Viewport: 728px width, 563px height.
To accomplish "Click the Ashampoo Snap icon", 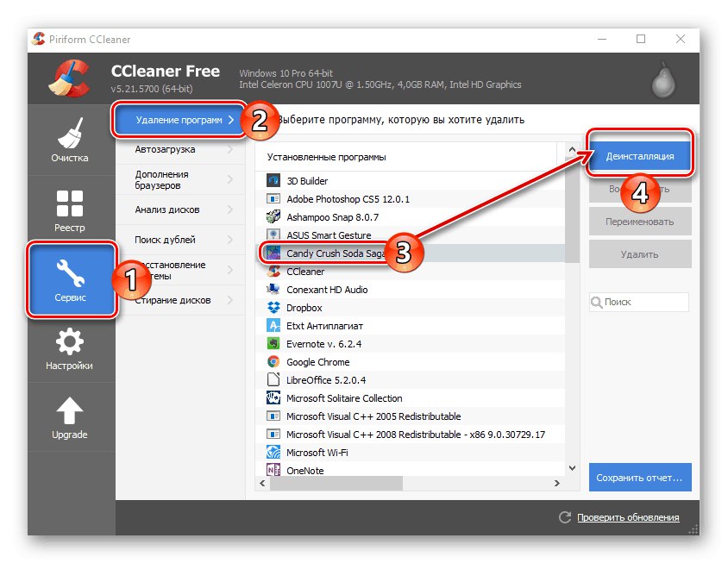I will point(273,216).
